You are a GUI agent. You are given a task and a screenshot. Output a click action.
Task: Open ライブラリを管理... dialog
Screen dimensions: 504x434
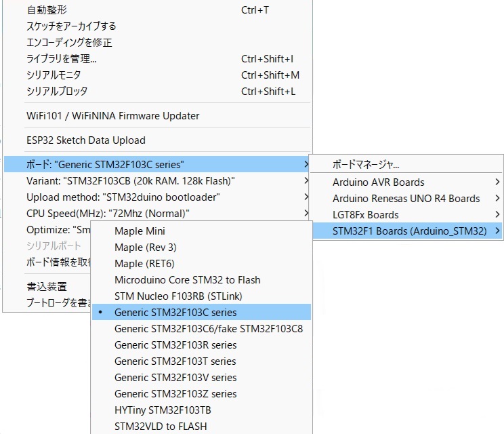157,59
